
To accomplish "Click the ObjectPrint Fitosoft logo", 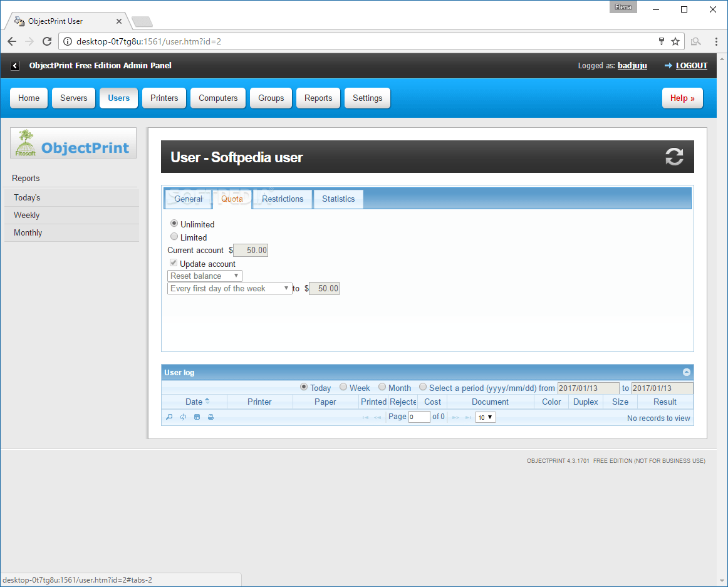I will click(x=73, y=143).
